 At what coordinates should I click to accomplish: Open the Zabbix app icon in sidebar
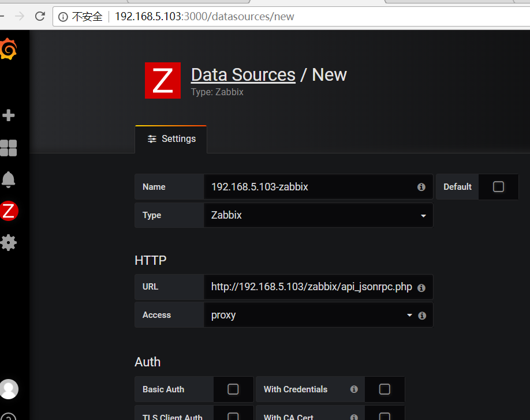(9, 211)
